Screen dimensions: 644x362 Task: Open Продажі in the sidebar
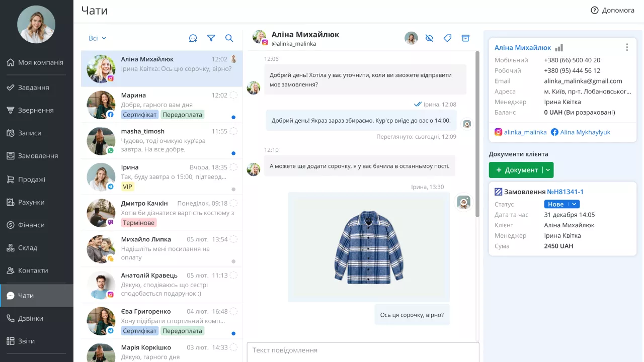pyautogui.click(x=37, y=179)
